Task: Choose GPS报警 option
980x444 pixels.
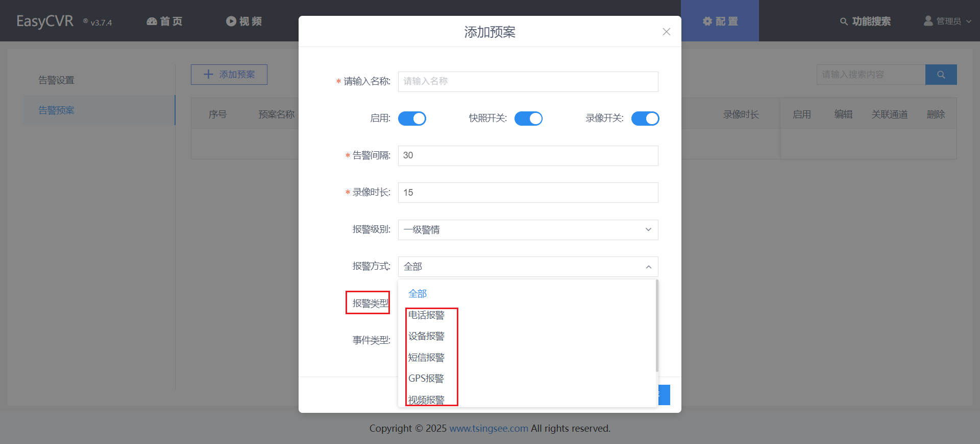Action: 426,379
